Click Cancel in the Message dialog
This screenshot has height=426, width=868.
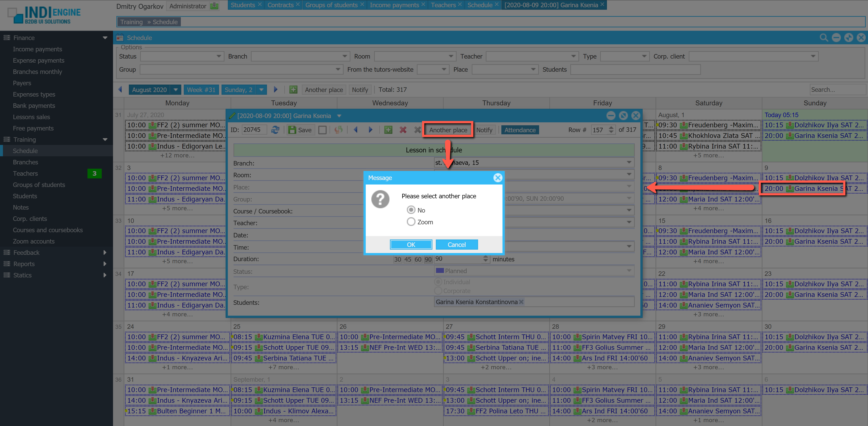click(456, 245)
